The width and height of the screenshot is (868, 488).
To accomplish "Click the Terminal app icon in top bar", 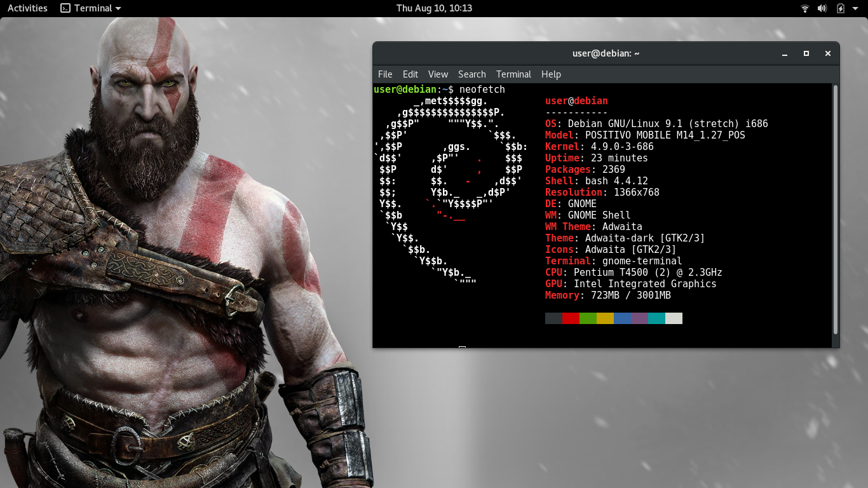I will tap(65, 8).
